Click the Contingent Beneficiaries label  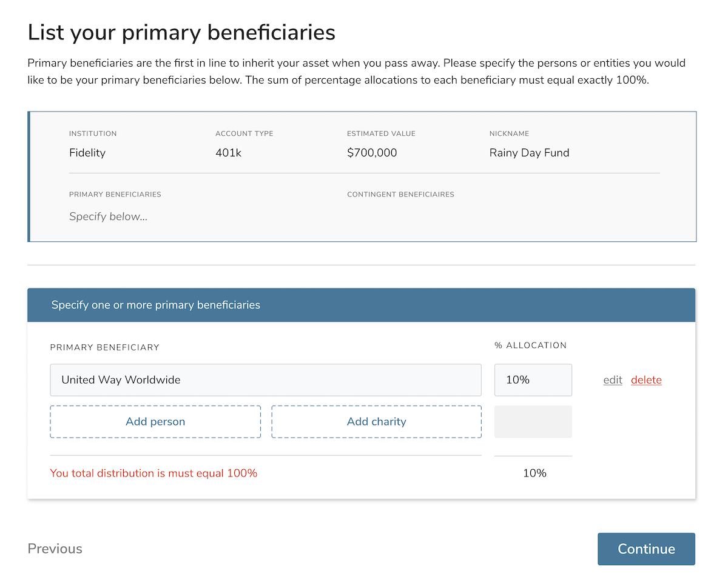[400, 195]
